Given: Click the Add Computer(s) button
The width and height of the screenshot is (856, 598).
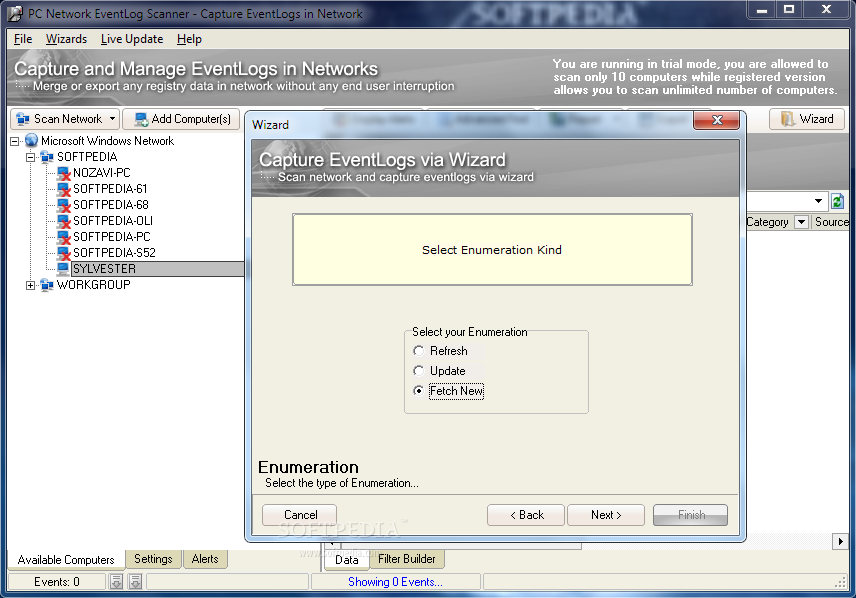Looking at the screenshot, I should click(182, 119).
